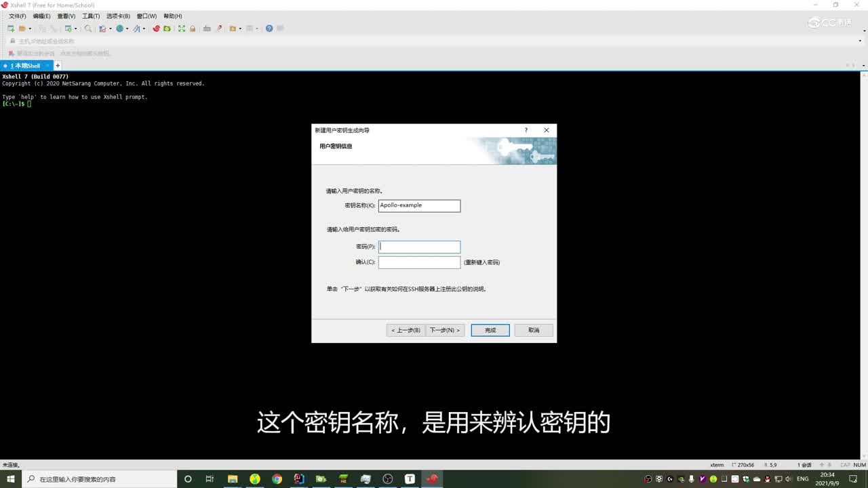Click the [C:\~]$ prompt line in terminal

pos(16,104)
